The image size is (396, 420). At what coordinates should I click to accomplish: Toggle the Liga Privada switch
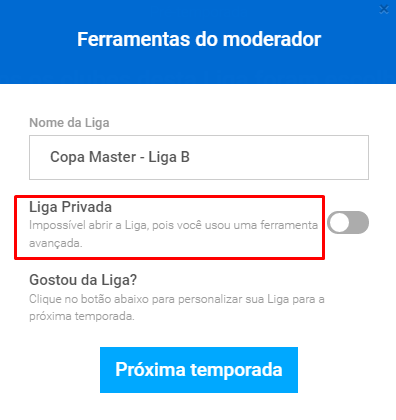(348, 222)
